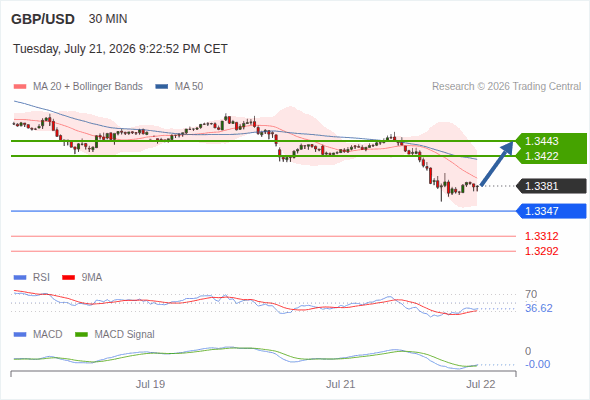The image size is (590, 400).
Task: Click the GBP/USD pair title
Action: pos(43,19)
